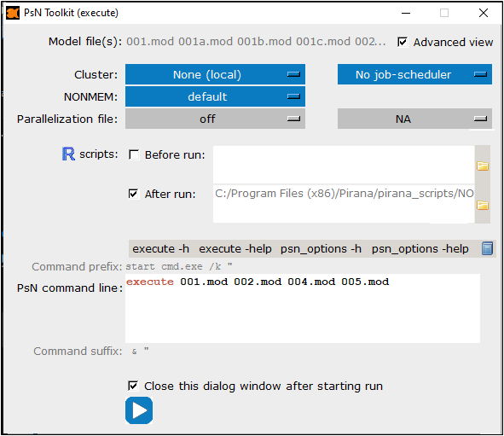Open the PsN help book icon
The width and height of the screenshot is (504, 436).
coord(487,248)
